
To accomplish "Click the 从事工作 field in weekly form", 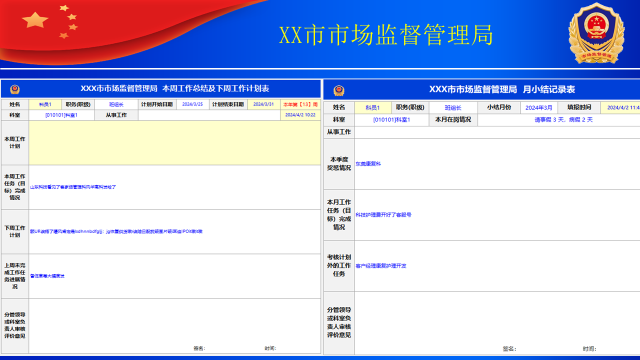I will (209, 115).
